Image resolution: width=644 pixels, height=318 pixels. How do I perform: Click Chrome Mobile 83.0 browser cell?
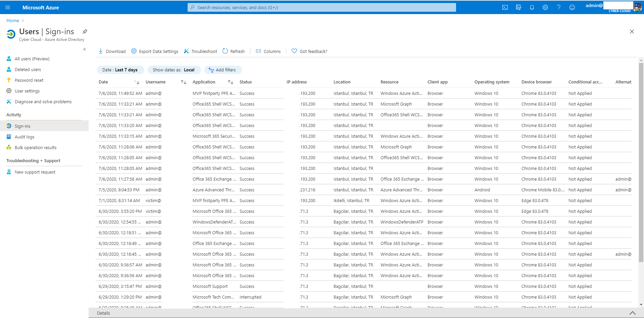click(543, 190)
